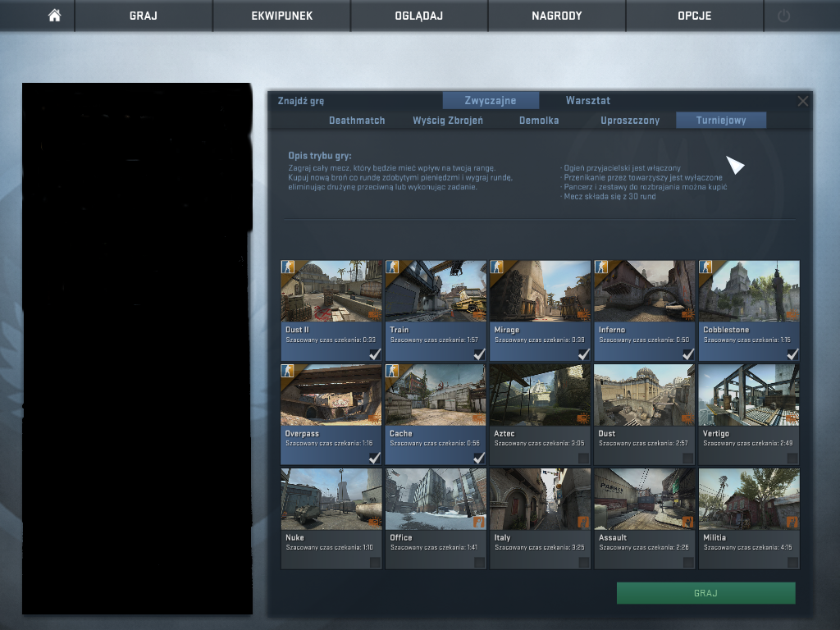The image size is (840, 630).
Task: Check the Dust map checkbox
Action: [688, 459]
